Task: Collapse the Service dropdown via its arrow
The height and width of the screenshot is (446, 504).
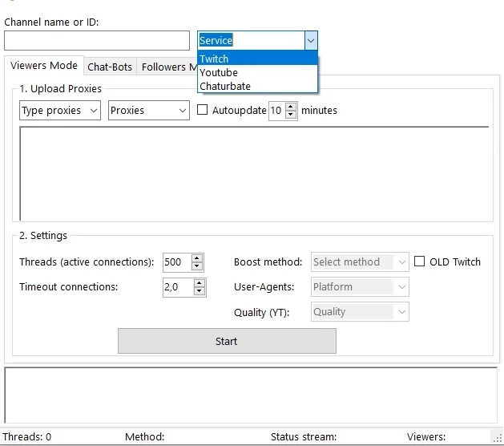Action: click(311, 41)
